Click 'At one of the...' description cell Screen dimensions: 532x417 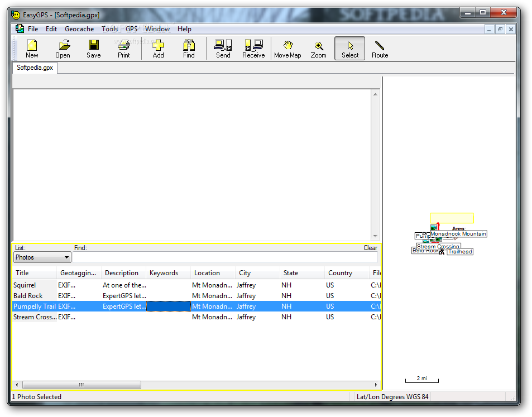click(124, 285)
